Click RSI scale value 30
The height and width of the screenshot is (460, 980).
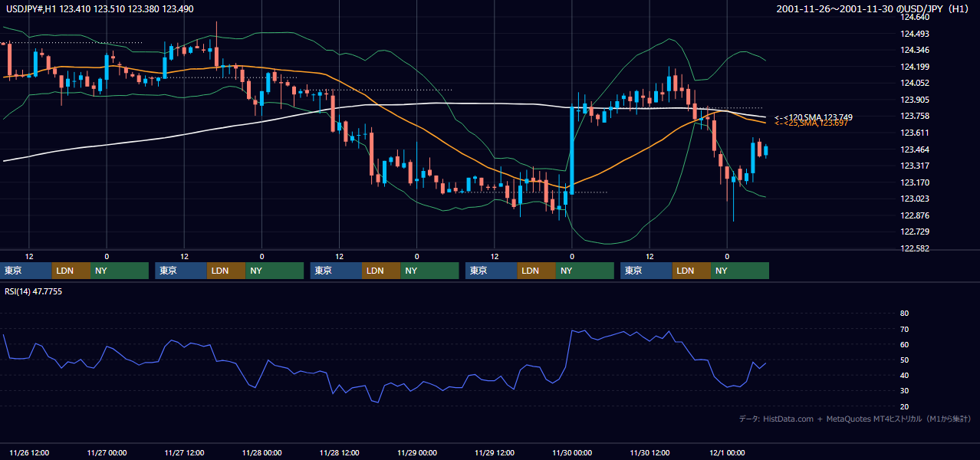(905, 391)
